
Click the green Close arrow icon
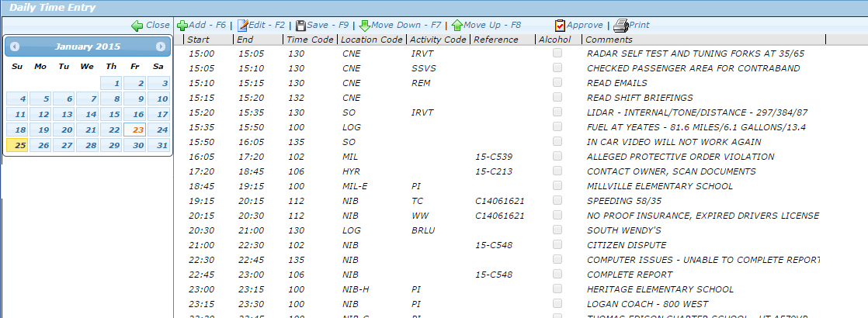click(x=137, y=26)
